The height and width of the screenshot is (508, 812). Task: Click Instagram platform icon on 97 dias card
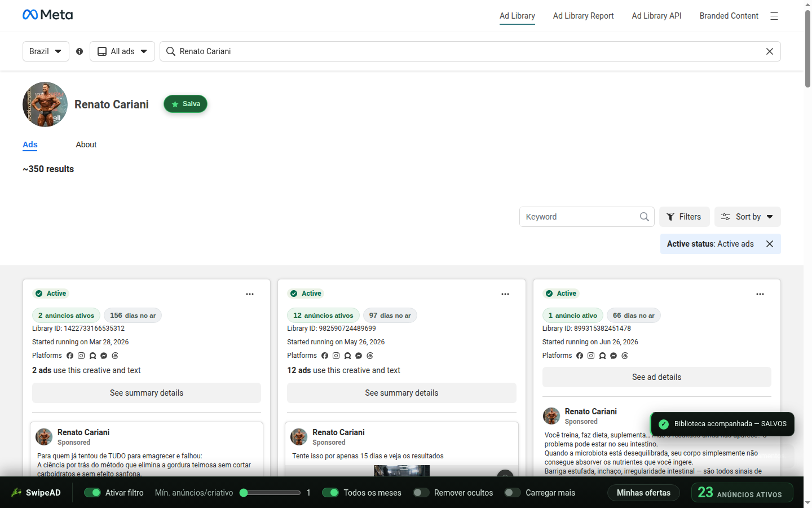pyautogui.click(x=336, y=356)
